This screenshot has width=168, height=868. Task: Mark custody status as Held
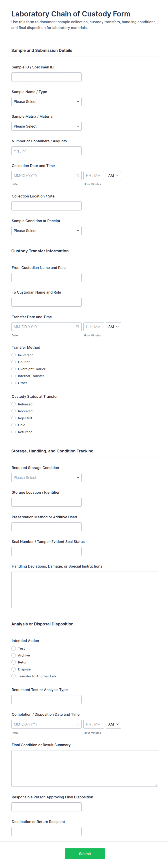tap(14, 425)
